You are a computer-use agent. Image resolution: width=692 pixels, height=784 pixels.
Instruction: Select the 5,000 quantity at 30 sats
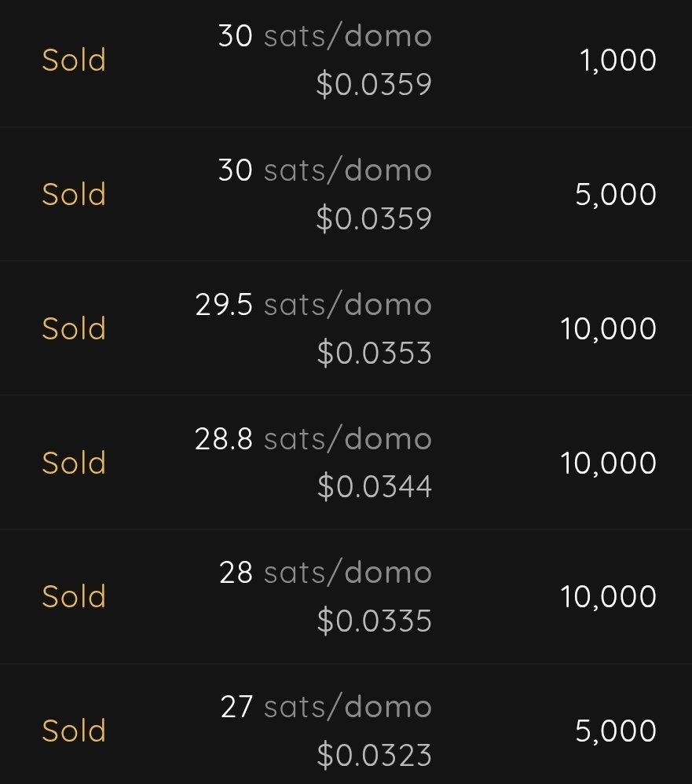pos(616,194)
